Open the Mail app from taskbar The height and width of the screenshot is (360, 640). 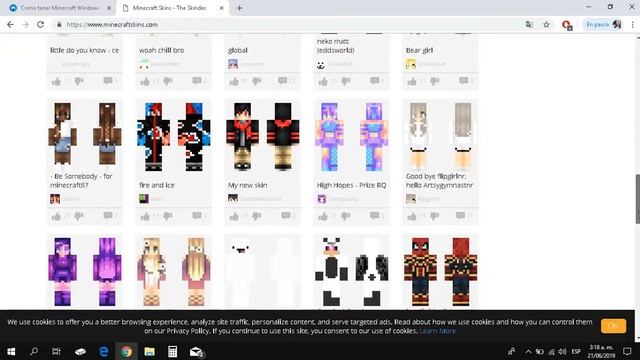click(196, 351)
